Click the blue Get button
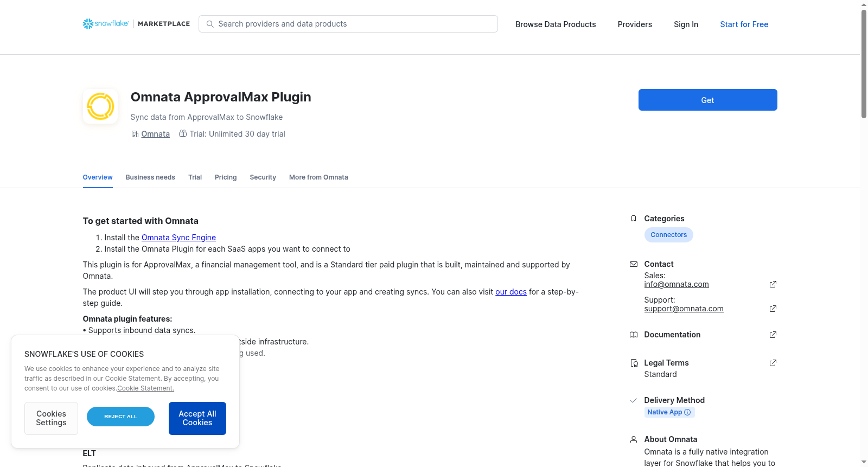Viewport: 868px width, 467px height. point(708,100)
